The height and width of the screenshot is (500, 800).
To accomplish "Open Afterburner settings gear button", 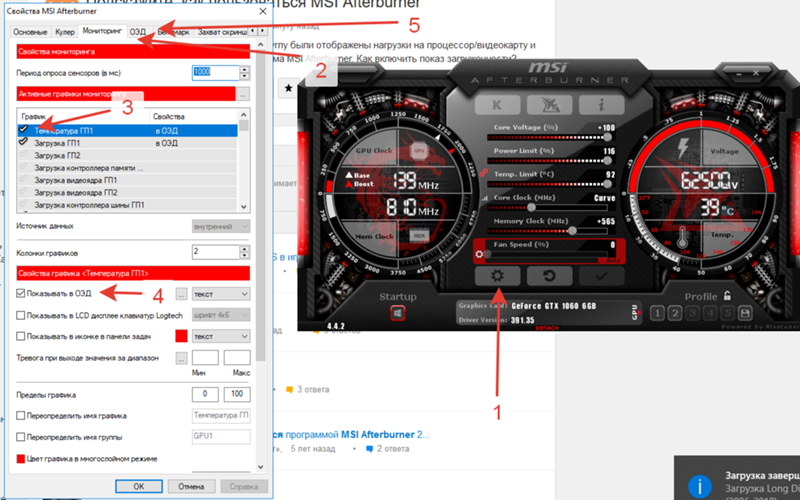I will (497, 276).
